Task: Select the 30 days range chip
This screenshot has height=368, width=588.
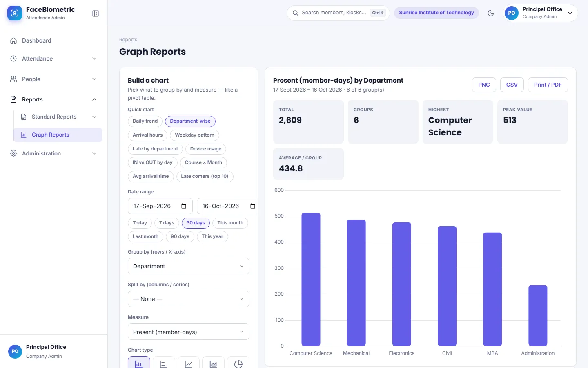Action: 196,223
